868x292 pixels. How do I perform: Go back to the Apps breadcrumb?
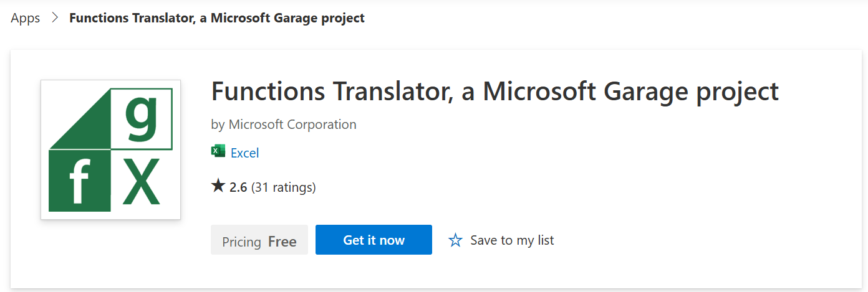tap(26, 18)
